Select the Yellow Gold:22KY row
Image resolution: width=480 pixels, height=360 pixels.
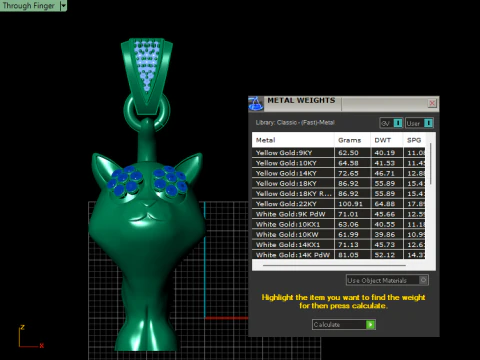point(338,204)
